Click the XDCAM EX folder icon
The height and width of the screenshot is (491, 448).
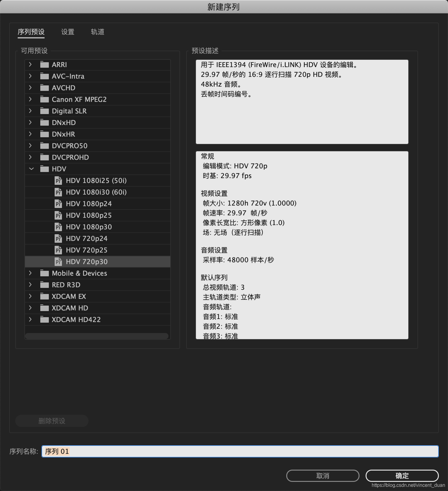(45, 296)
